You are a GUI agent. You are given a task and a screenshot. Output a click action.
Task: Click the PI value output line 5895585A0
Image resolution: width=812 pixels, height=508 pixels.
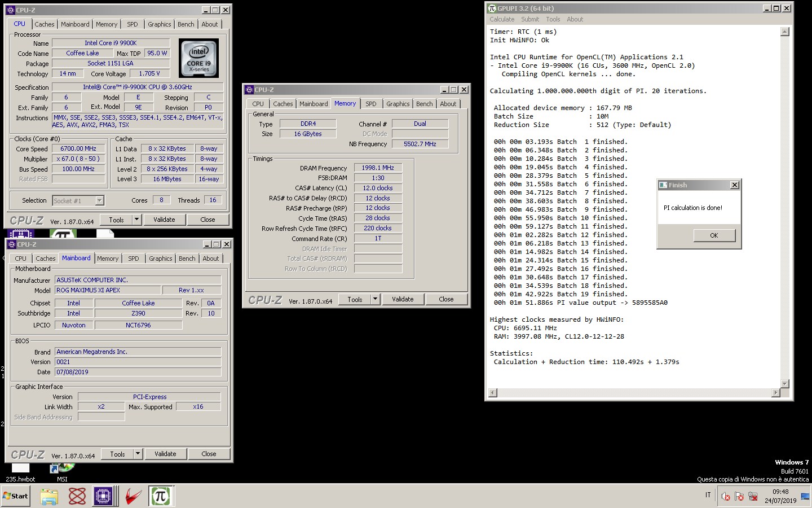pyautogui.click(x=580, y=303)
